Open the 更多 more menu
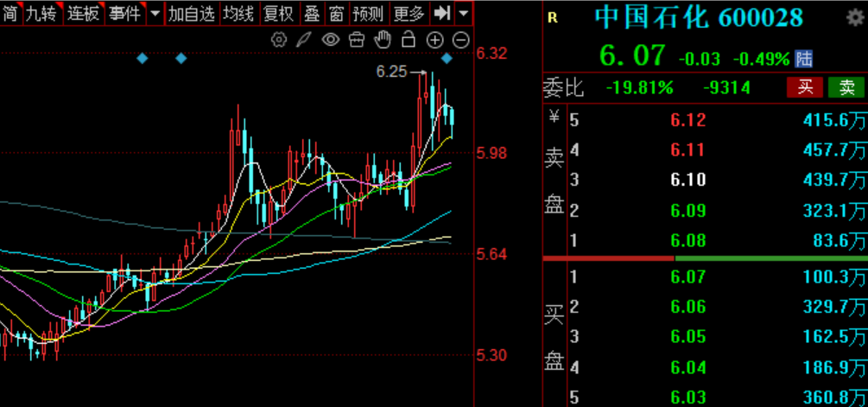Viewport: 868px width, 407px height. (409, 14)
